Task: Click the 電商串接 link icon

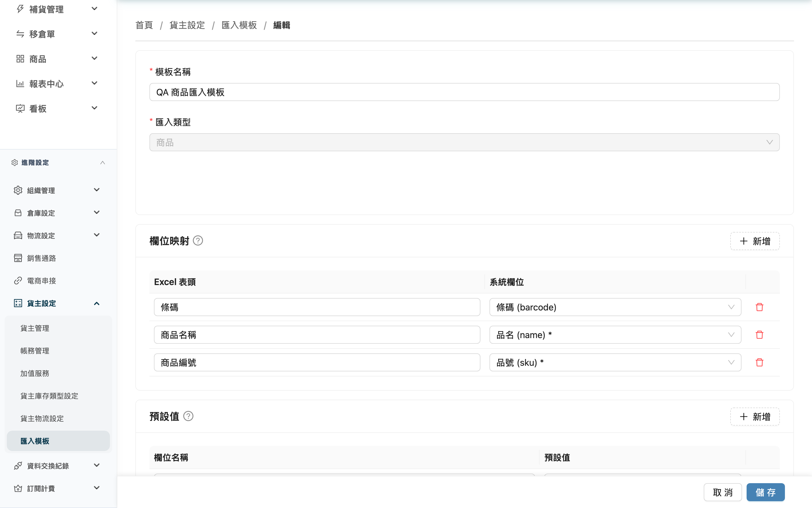Action: pos(18,281)
